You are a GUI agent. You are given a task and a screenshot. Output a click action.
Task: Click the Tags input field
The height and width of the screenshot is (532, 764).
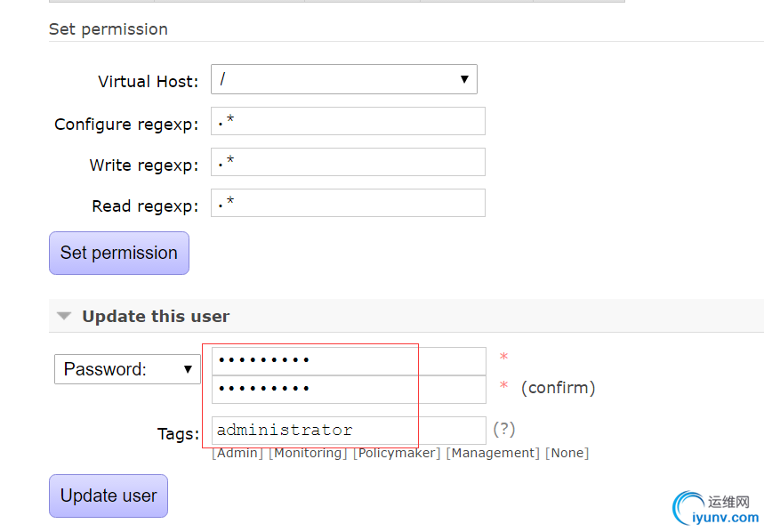[x=349, y=430]
